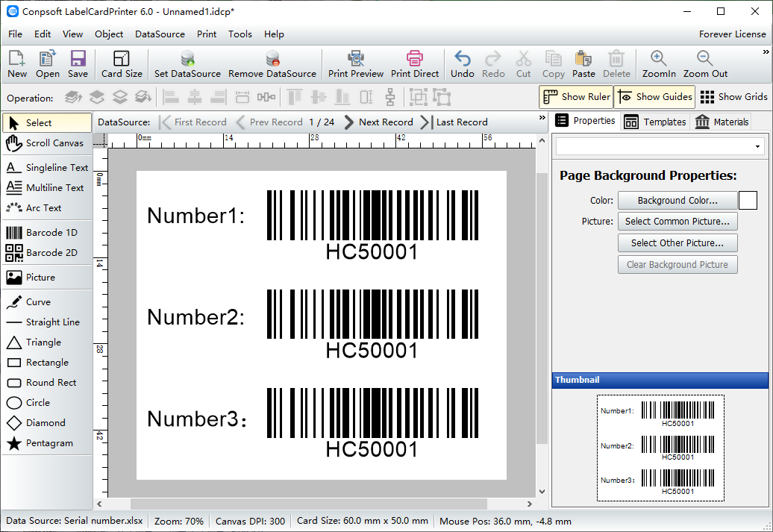
Task: Switch to the Templates tab
Action: 654,122
